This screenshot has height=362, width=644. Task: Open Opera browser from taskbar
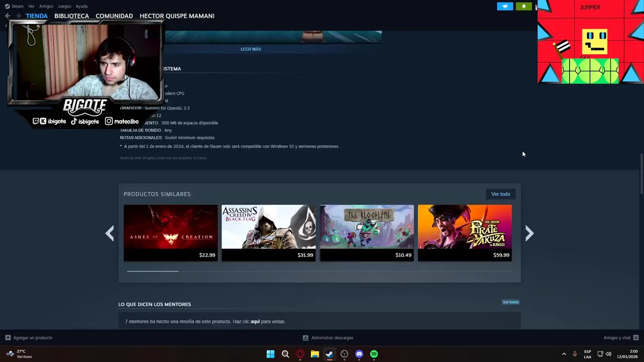pyautogui.click(x=300, y=354)
